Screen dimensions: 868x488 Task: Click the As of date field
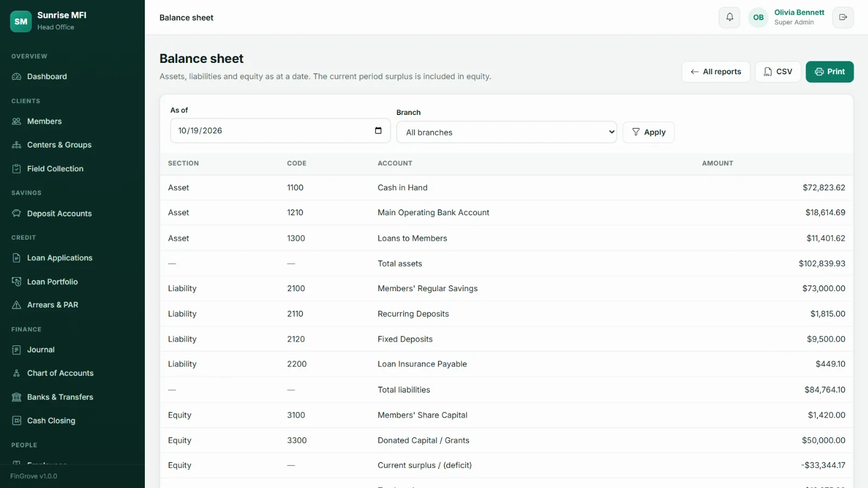click(x=280, y=131)
